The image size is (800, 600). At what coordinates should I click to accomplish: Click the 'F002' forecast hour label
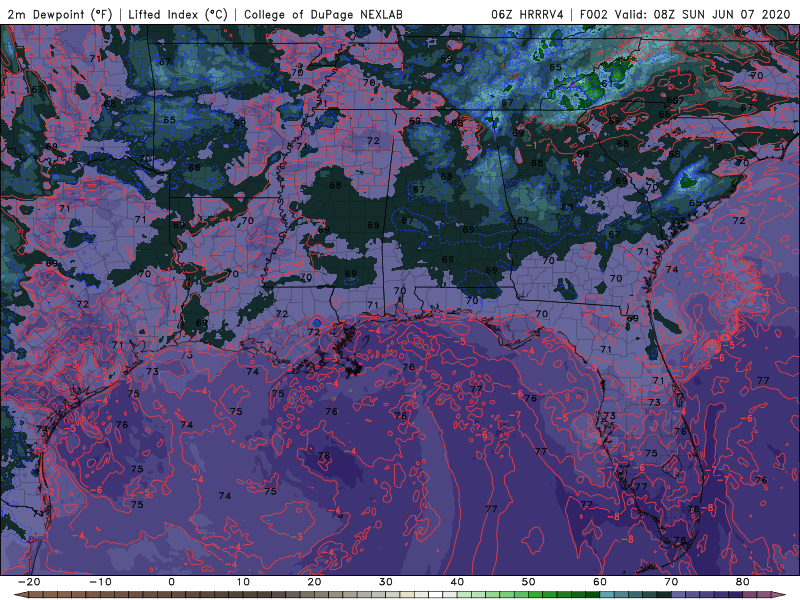coord(594,14)
